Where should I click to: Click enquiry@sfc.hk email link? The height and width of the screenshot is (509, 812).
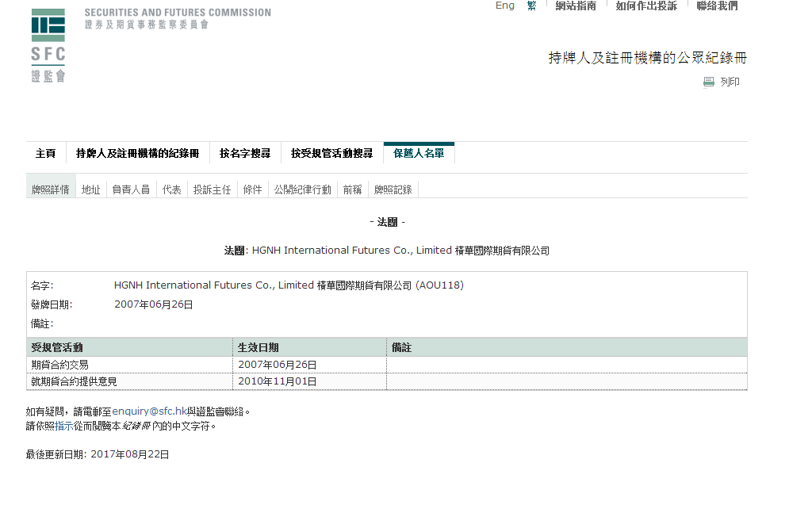coord(149,411)
